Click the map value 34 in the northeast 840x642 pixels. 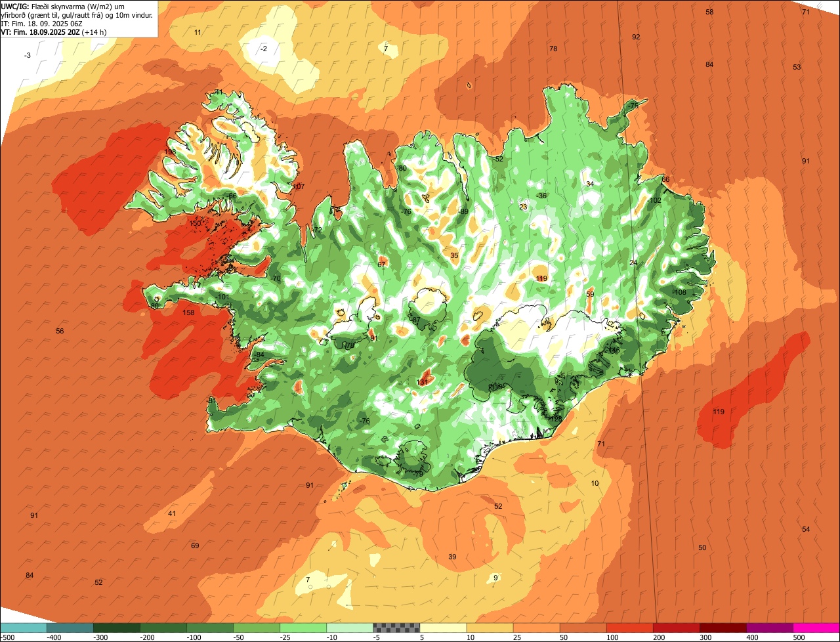(590, 184)
